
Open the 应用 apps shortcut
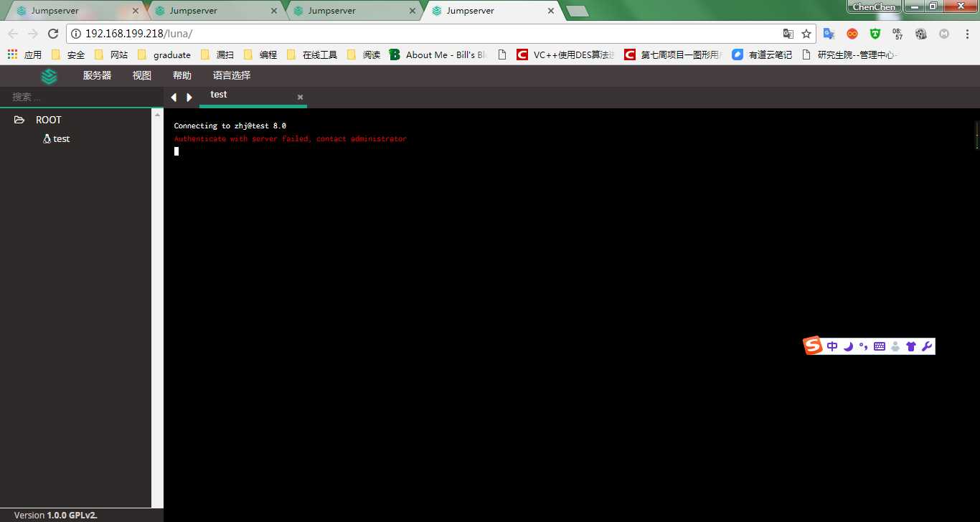tap(24, 54)
